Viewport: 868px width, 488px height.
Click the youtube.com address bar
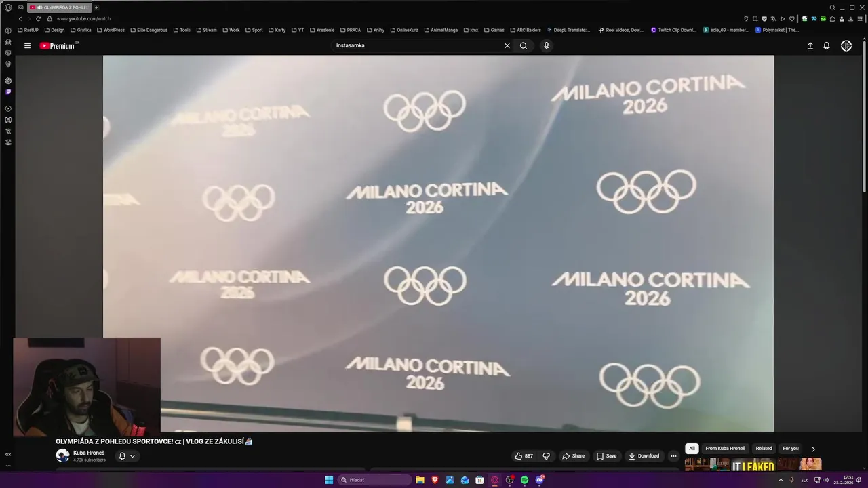[83, 19]
